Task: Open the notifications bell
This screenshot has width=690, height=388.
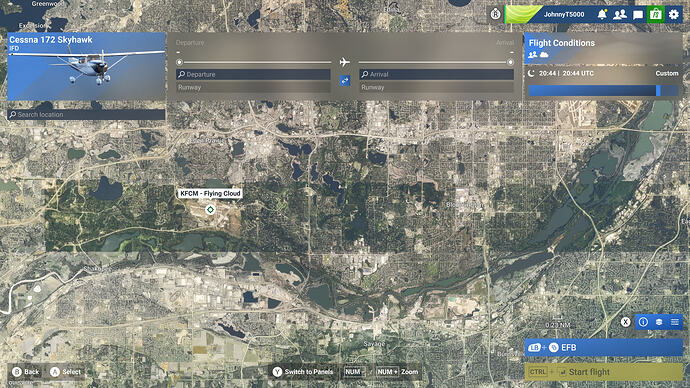Action: coord(602,15)
